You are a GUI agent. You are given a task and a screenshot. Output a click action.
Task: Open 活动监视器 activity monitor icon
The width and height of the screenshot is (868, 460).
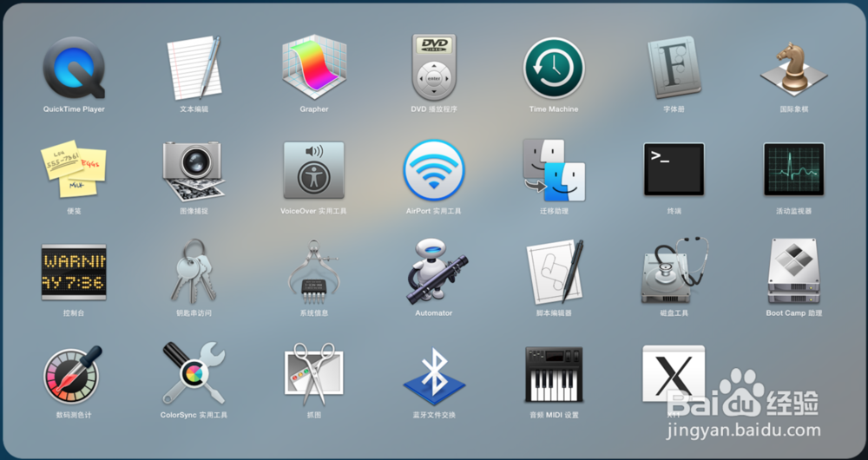[794, 169]
